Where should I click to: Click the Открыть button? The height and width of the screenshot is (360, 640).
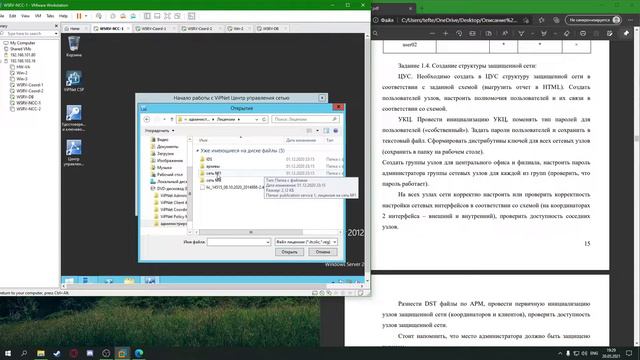289,252
